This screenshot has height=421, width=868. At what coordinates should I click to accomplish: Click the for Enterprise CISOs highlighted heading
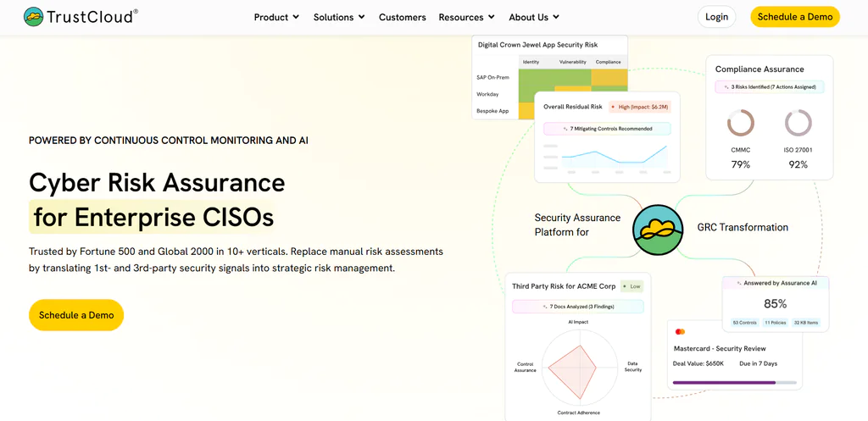pos(153,218)
